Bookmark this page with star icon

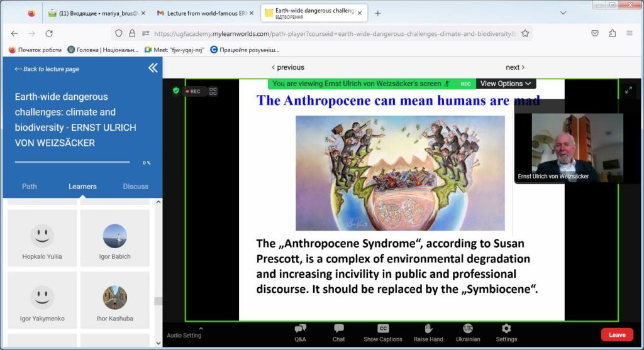pos(525,33)
